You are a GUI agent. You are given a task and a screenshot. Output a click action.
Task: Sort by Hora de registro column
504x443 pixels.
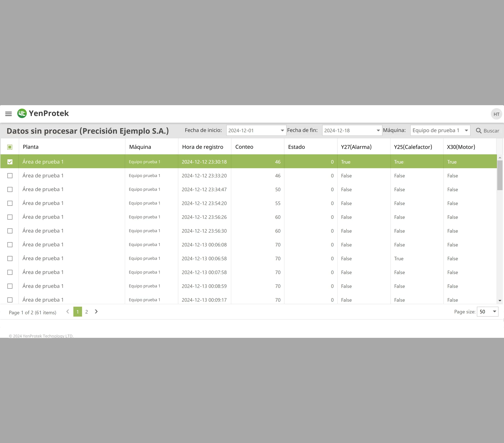[205, 147]
